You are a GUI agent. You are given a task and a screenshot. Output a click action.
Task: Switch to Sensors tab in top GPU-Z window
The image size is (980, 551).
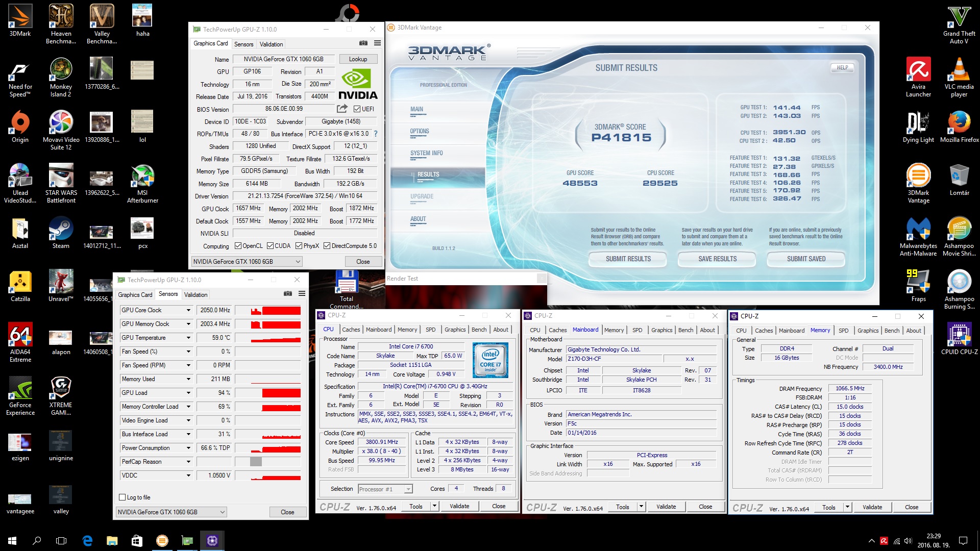243,44
